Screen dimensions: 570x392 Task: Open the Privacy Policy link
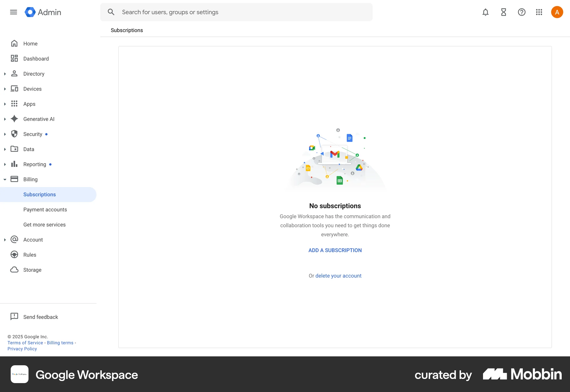click(22, 349)
